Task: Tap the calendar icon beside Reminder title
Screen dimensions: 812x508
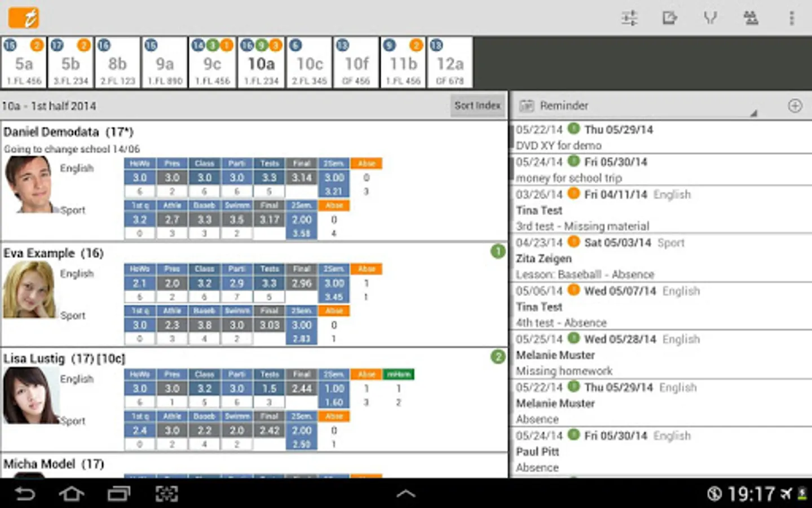Action: pyautogui.click(x=527, y=106)
